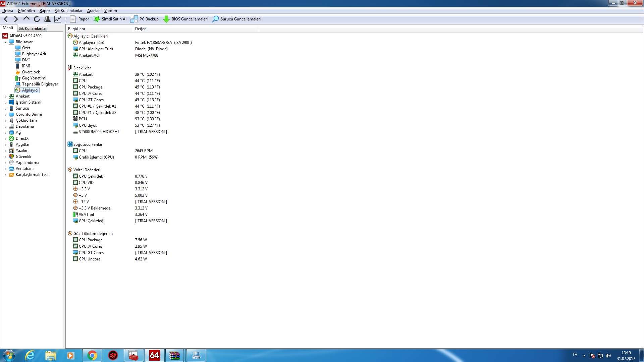The width and height of the screenshot is (644, 362).
Task: Open PC Backup from the toolbar
Action: [x=145, y=19]
